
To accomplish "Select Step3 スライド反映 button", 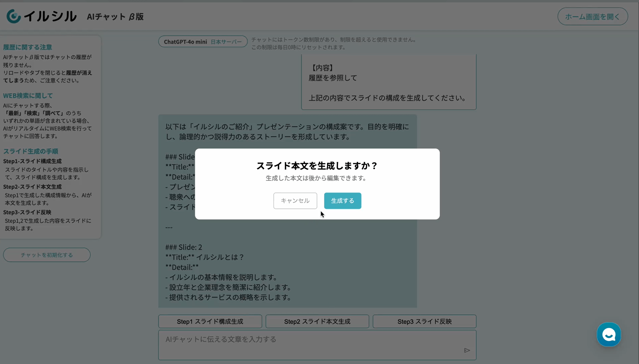I will coord(424,321).
